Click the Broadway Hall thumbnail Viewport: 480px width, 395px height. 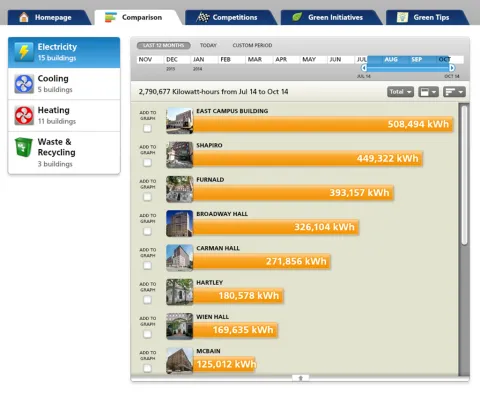(180, 224)
